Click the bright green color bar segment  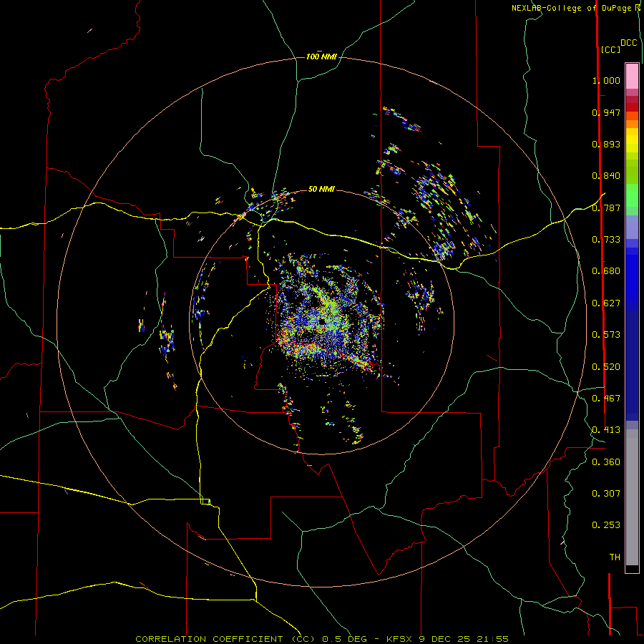(632, 195)
